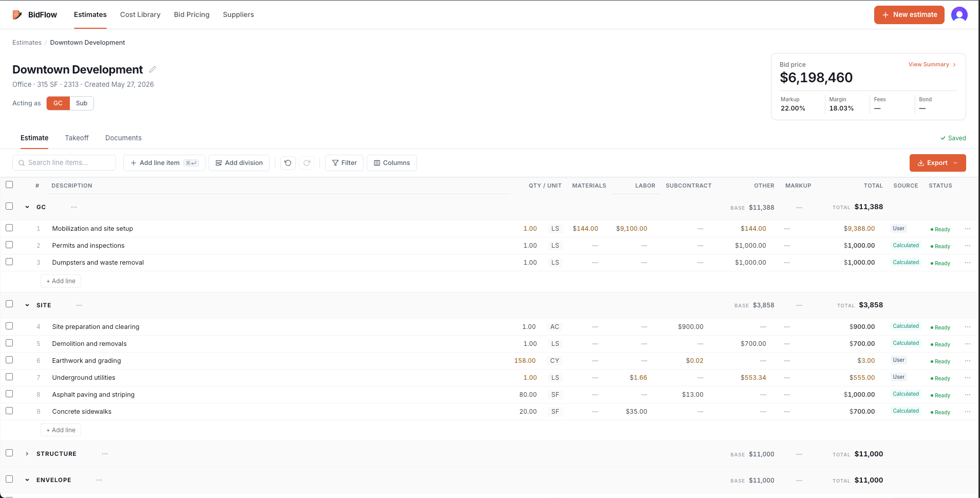This screenshot has width=980, height=498.
Task: Open Suppliers in top navigation
Action: coord(238,14)
